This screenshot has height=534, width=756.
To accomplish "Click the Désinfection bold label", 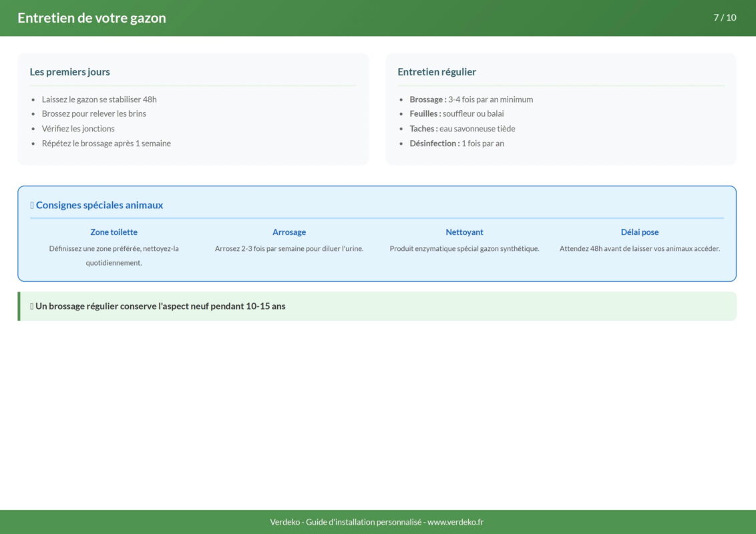I will (x=434, y=144).
